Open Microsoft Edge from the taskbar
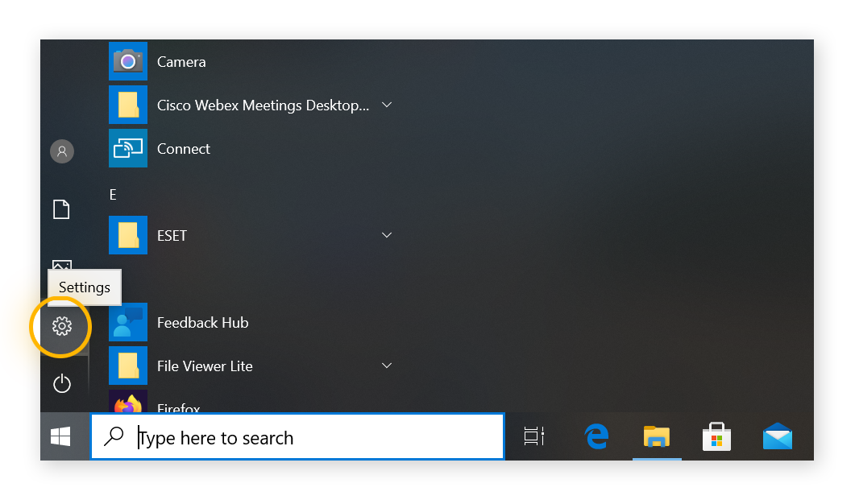This screenshot has width=855, height=504. [x=596, y=437]
